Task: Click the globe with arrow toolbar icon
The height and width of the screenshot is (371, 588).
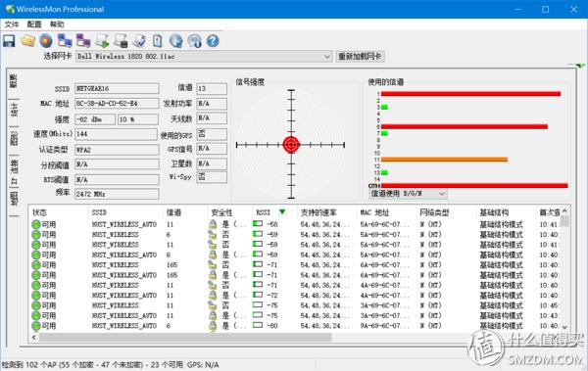Action: (x=175, y=41)
